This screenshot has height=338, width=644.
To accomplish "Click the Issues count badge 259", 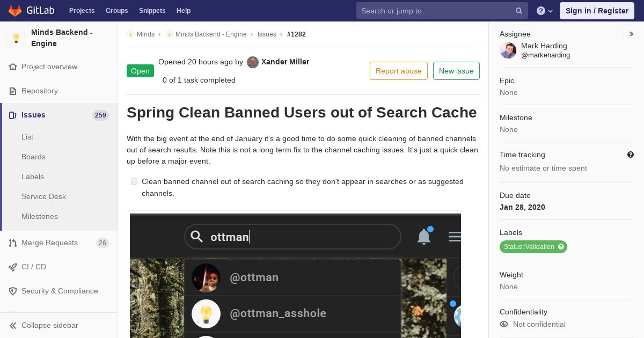I will [x=100, y=115].
